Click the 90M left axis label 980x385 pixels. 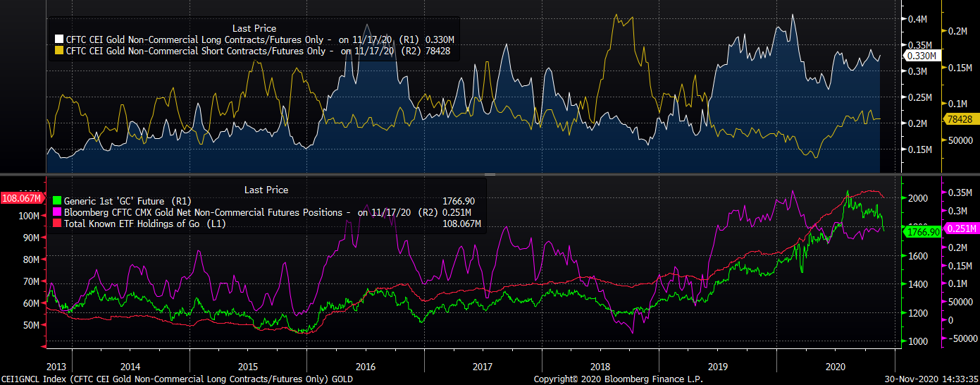tap(31, 238)
